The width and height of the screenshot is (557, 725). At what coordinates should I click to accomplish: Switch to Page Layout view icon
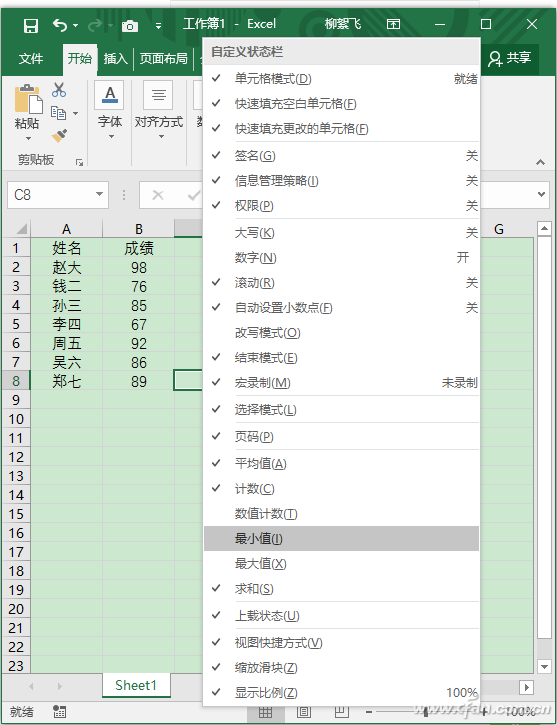coord(303,712)
